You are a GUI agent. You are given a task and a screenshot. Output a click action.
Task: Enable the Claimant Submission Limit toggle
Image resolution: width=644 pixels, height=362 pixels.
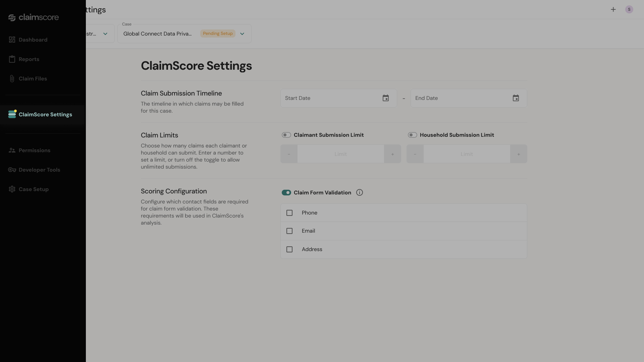[x=286, y=135]
